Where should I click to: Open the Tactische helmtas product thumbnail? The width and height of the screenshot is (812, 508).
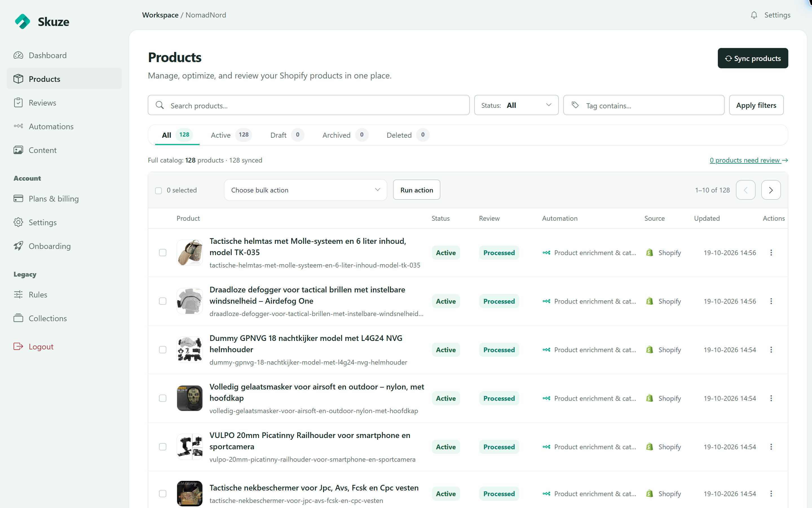pos(189,253)
